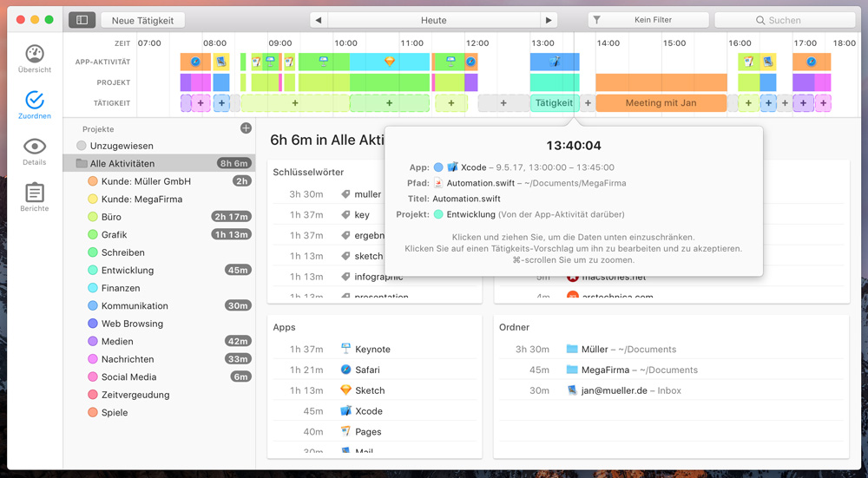The height and width of the screenshot is (478, 868).
Task: Select the Keynote row in Apps list
Action: click(x=372, y=349)
